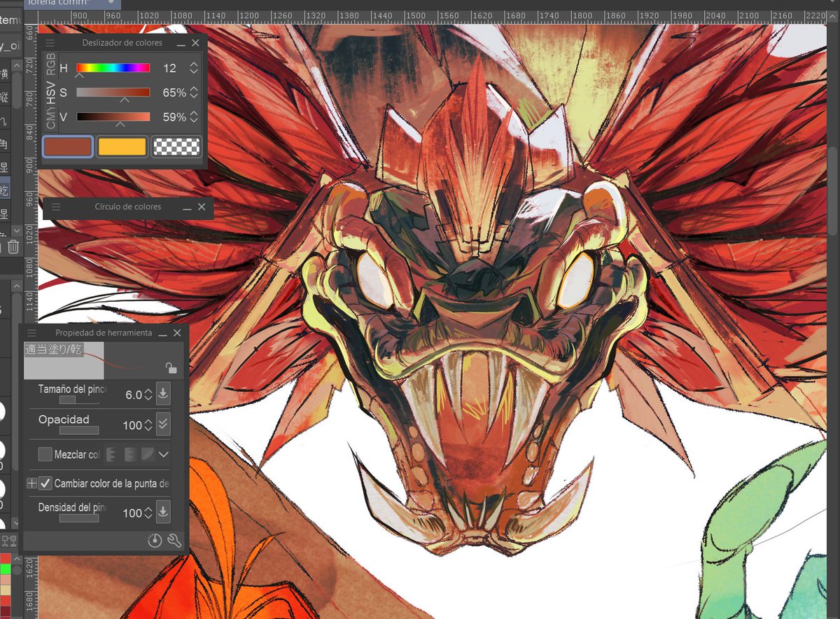Open Opacidad dynamics settings button
This screenshot has height=619, width=840.
(162, 424)
